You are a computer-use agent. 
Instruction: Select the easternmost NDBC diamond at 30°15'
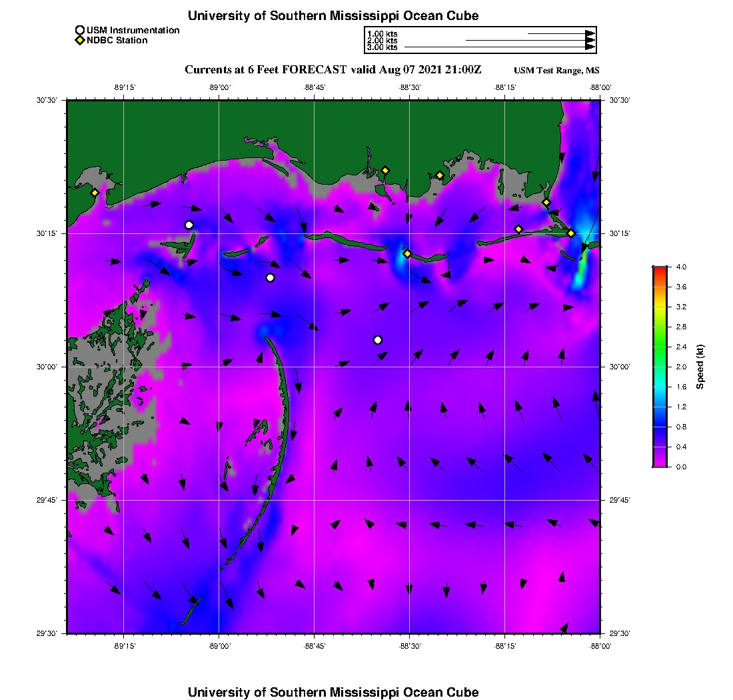click(x=571, y=233)
